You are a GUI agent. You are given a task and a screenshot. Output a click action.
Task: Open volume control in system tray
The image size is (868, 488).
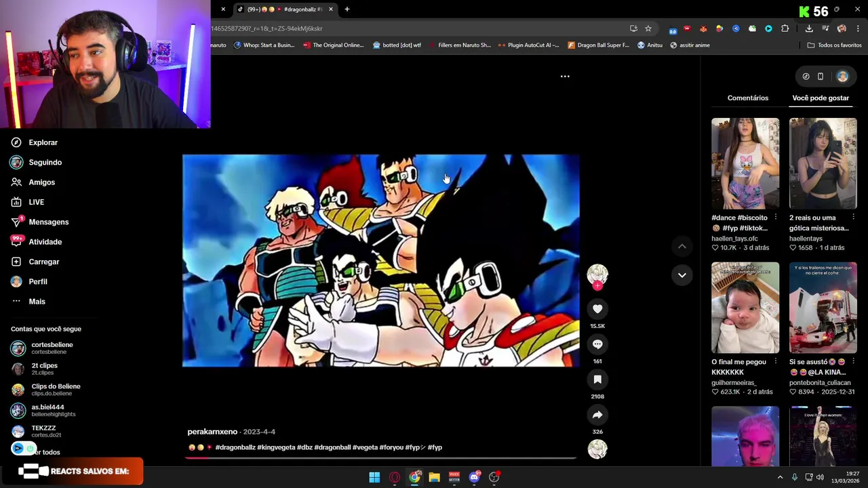click(819, 477)
